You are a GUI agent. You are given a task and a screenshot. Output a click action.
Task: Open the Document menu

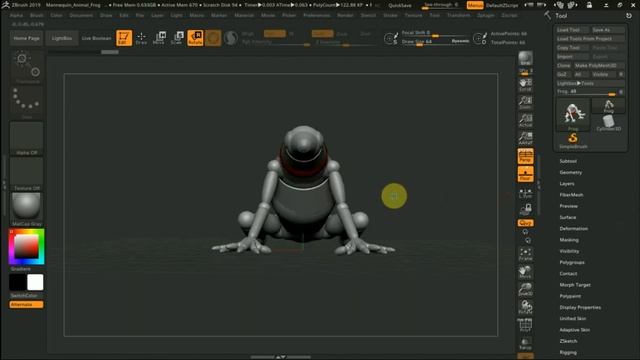pyautogui.click(x=81, y=15)
